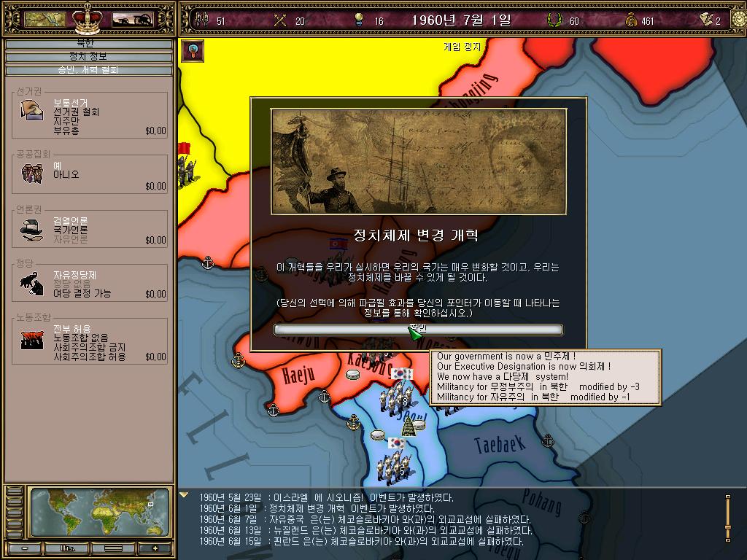This screenshot has height=560, width=747.
Task: Click the royal crown icon
Action: click(x=88, y=17)
